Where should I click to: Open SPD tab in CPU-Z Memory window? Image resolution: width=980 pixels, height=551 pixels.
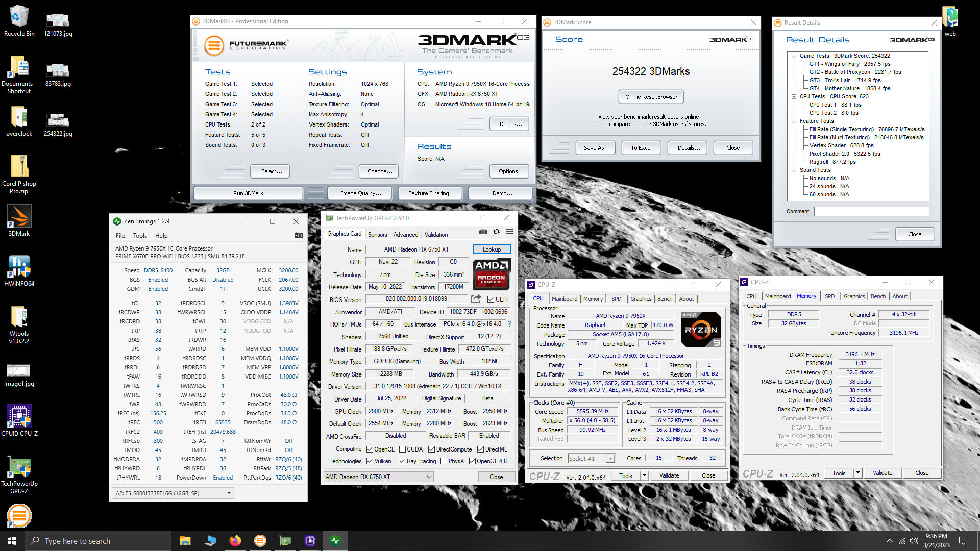point(829,296)
